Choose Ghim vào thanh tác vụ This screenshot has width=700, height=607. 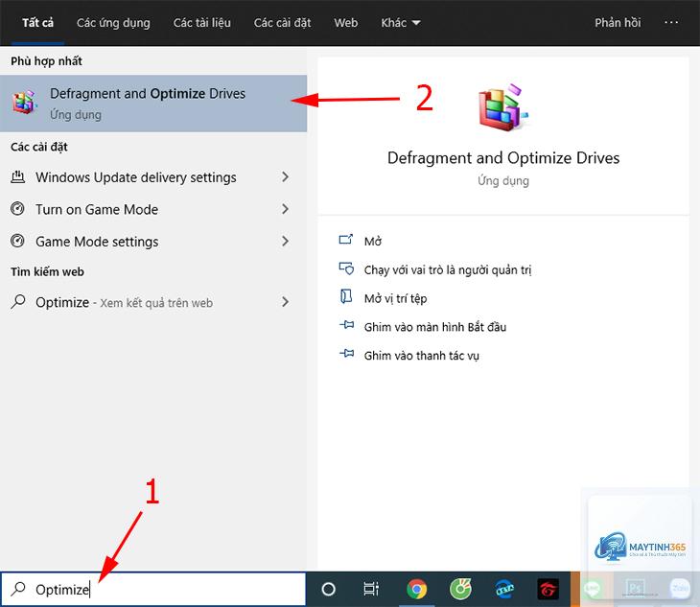[x=421, y=356]
